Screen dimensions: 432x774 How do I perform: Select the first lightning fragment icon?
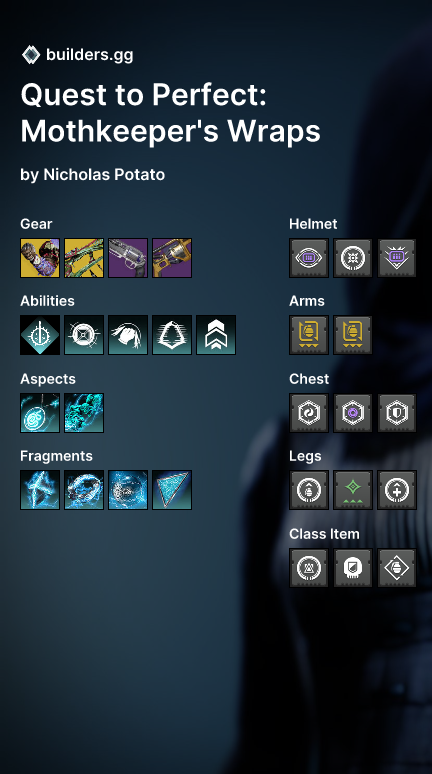tap(40, 490)
